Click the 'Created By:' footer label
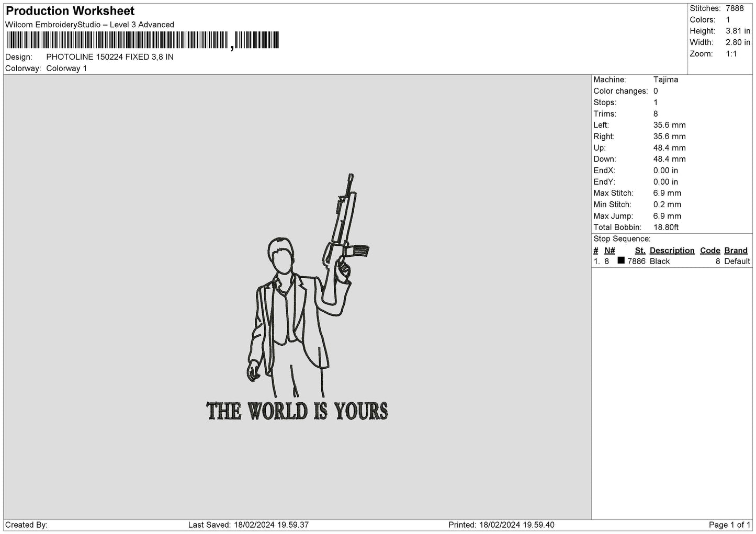The width and height of the screenshot is (756, 534). 26,525
